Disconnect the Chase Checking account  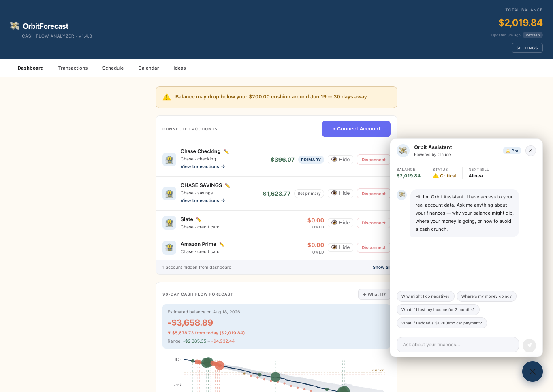pyautogui.click(x=373, y=160)
